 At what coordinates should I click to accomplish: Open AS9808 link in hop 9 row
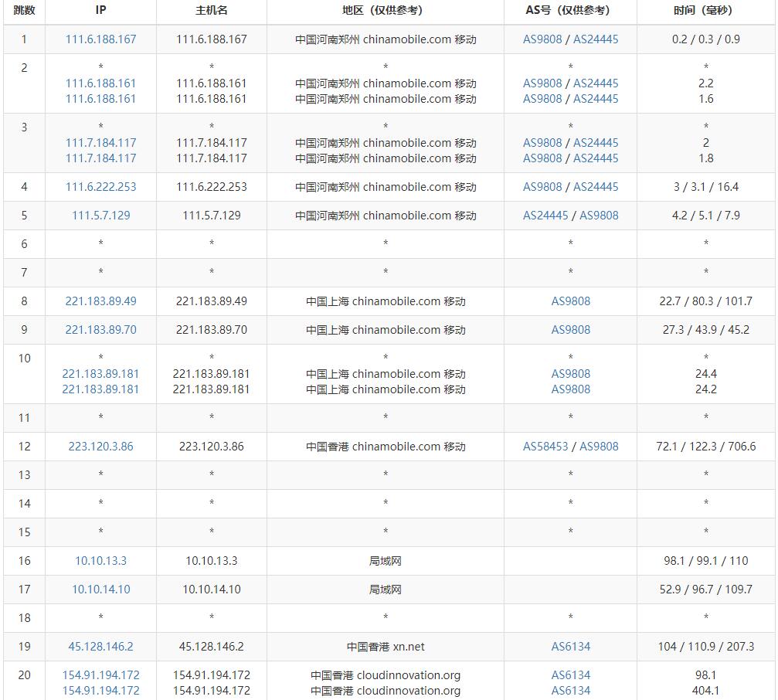pos(571,330)
